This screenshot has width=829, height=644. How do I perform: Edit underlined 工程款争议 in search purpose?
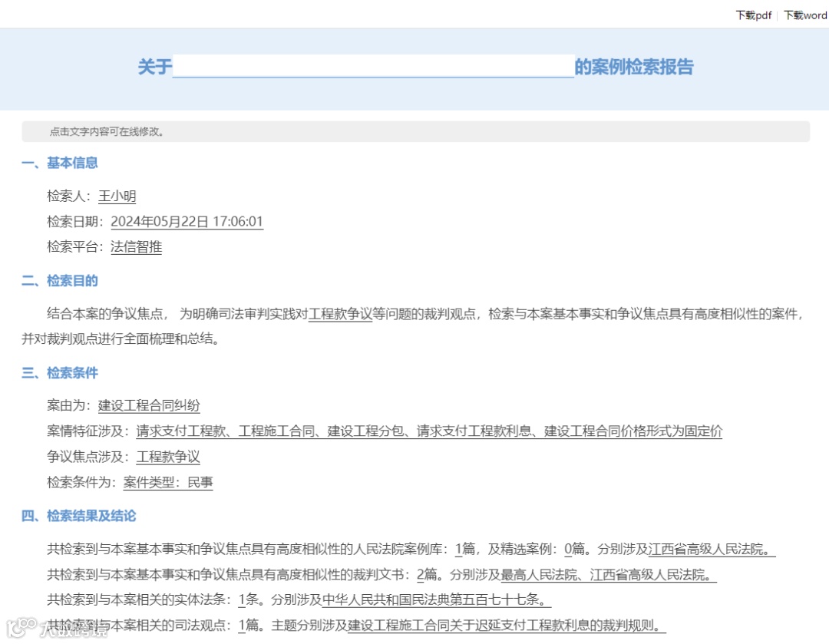point(341,314)
